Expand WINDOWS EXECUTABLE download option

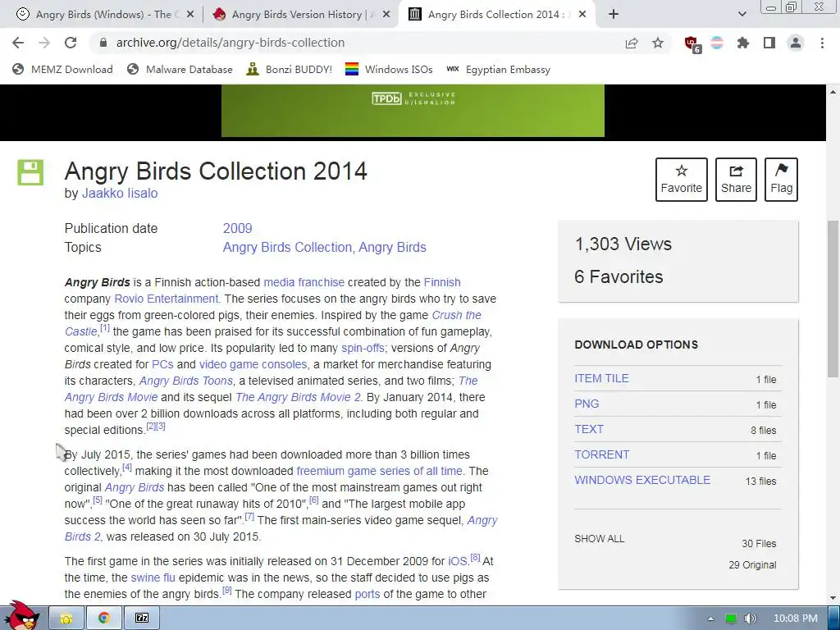pos(642,480)
